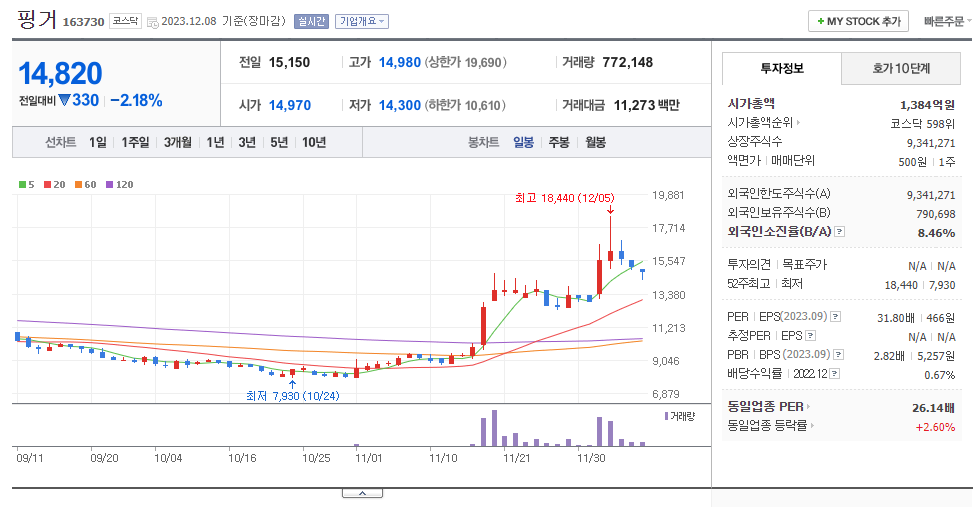Click the 고가 value 14,980
Screen dimensions: 977x507
point(400,62)
